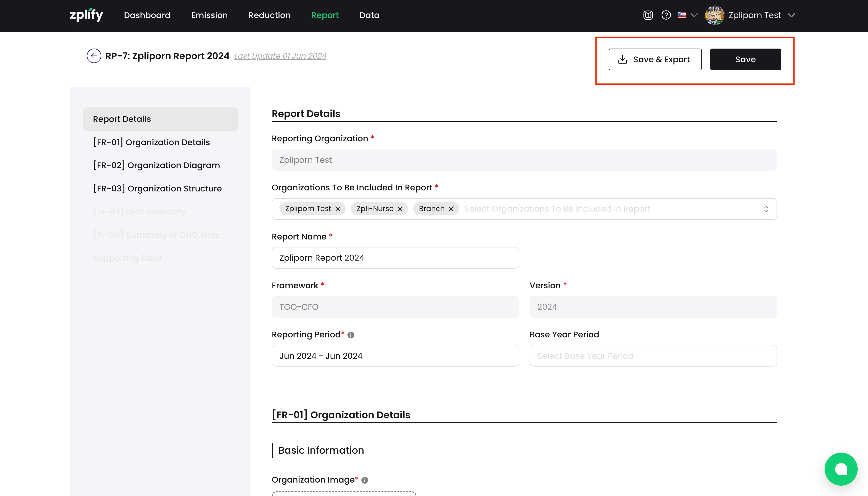Open the user guide book icon
Image resolution: width=868 pixels, height=496 pixels.
point(648,15)
